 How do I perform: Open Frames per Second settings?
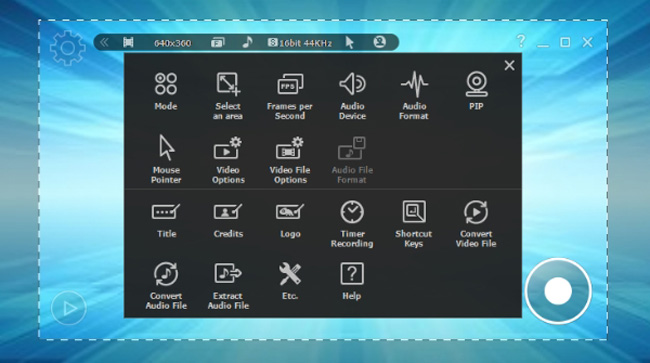pos(290,96)
